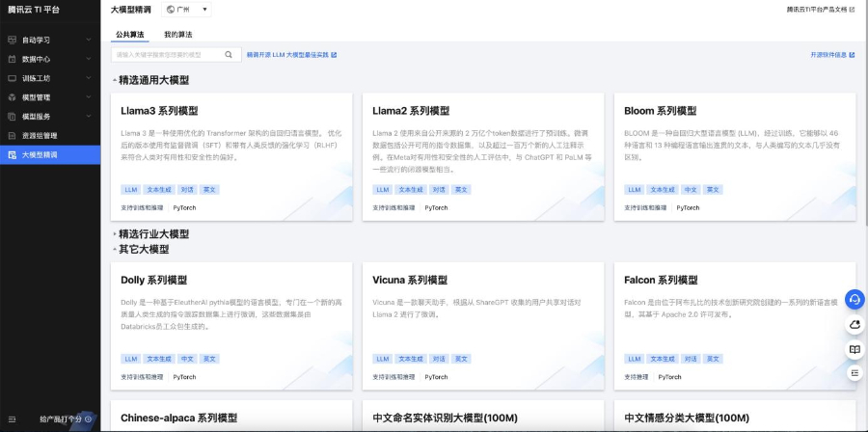Click the search magnifier icon
This screenshot has width=868, height=432.
(x=229, y=55)
